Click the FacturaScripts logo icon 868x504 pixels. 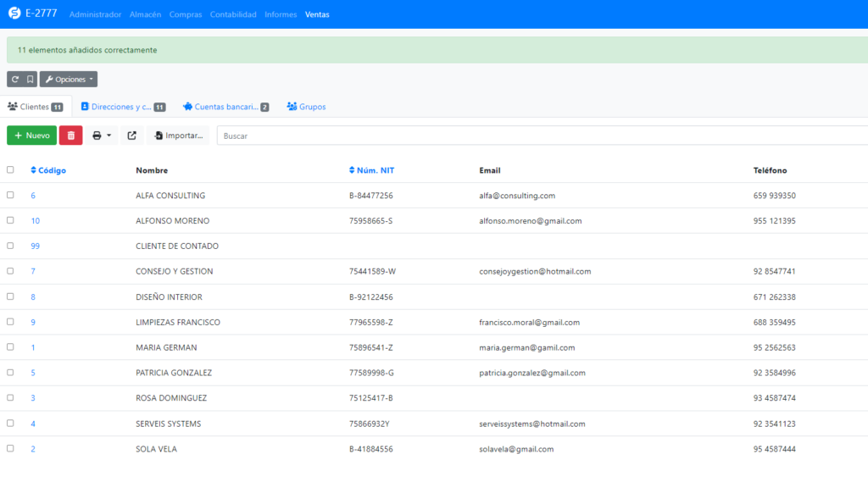(13, 14)
